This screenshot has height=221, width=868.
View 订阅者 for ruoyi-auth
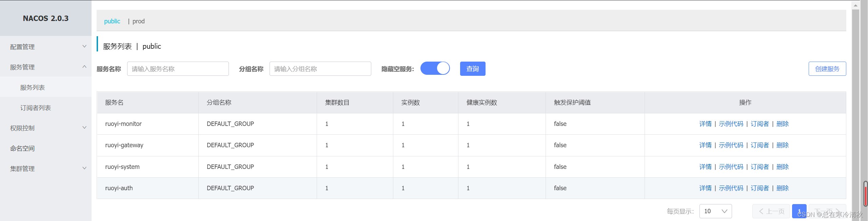(x=760, y=188)
